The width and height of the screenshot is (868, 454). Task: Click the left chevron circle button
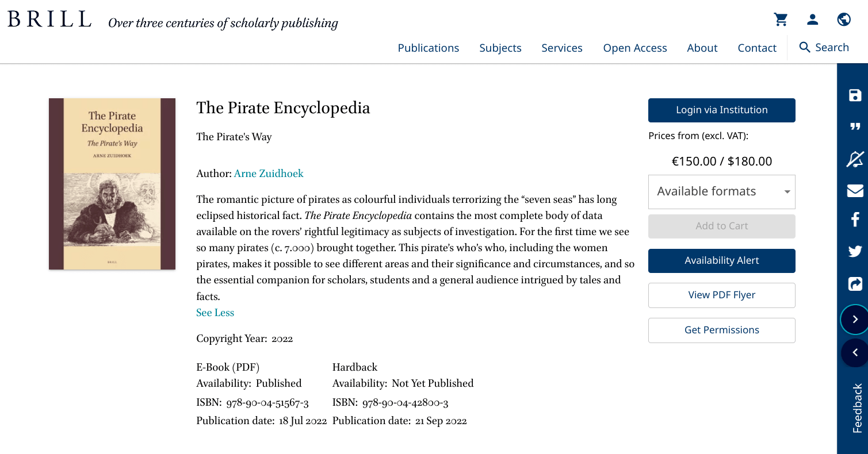point(855,353)
